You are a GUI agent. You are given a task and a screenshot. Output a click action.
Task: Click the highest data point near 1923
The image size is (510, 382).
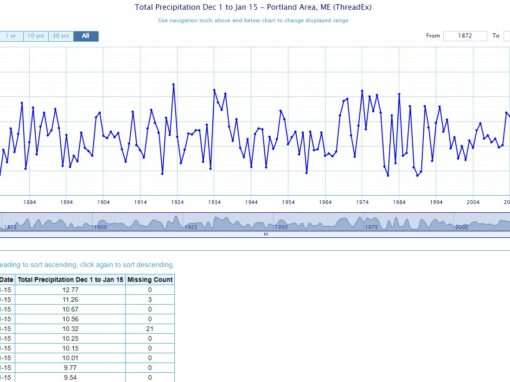coord(173,84)
